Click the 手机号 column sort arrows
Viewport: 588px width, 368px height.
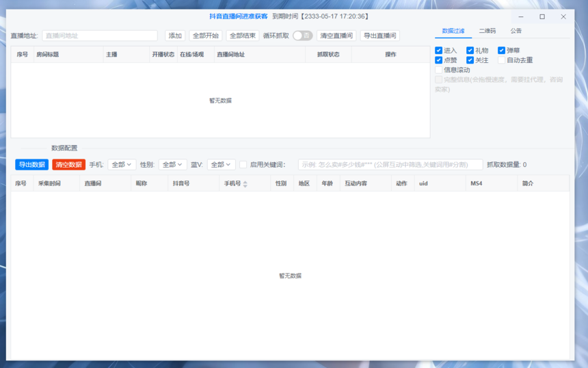[x=245, y=184]
